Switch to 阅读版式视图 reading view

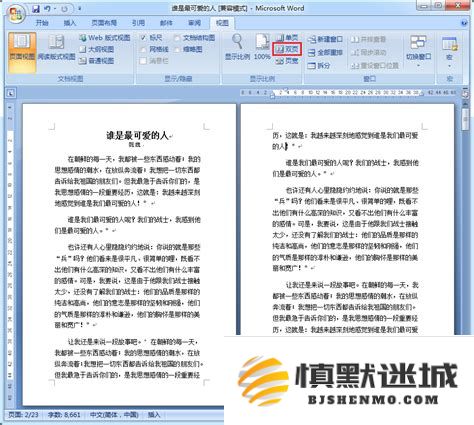[56, 47]
